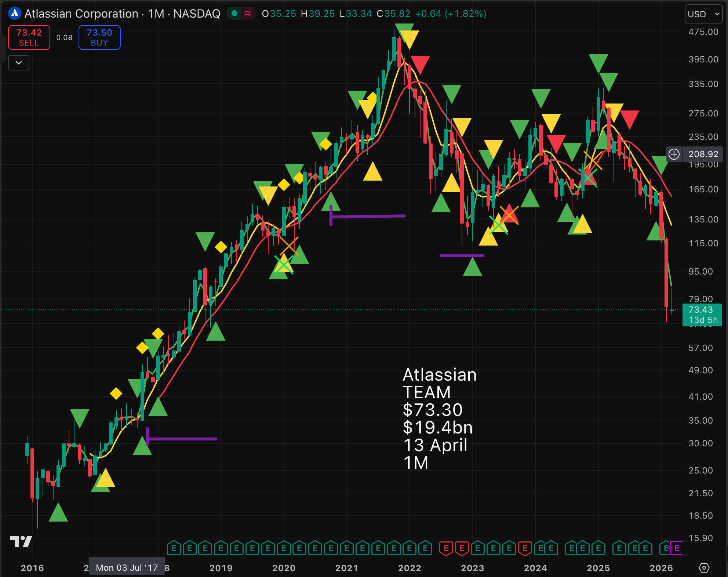Click the 2021 label on time axis
This screenshot has width=728, height=577.
click(x=346, y=568)
